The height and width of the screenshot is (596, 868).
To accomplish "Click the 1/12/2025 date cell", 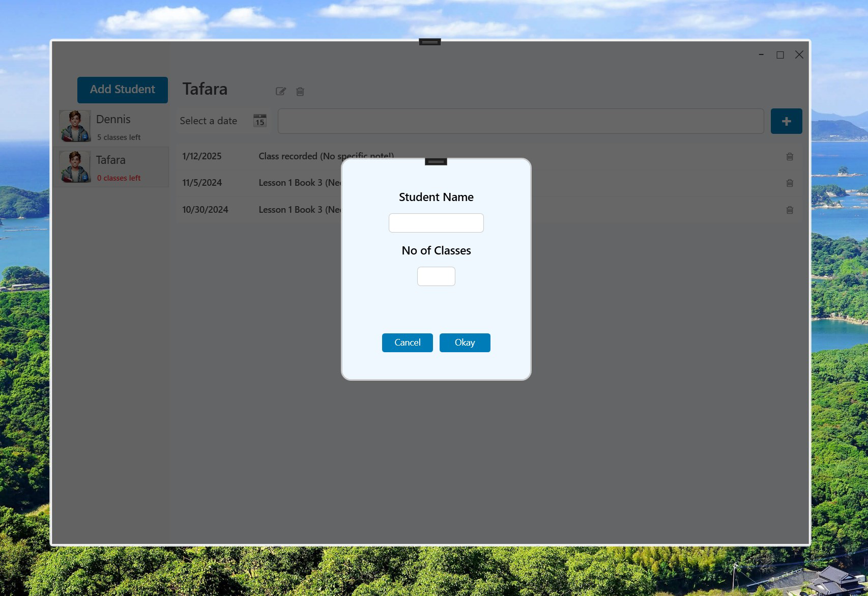I will click(202, 156).
